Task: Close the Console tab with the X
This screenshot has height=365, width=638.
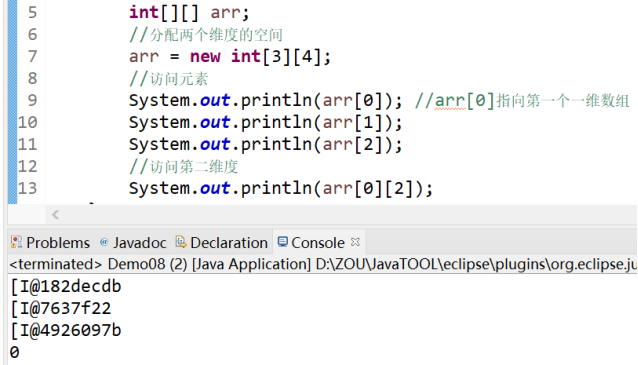Action: click(x=355, y=242)
